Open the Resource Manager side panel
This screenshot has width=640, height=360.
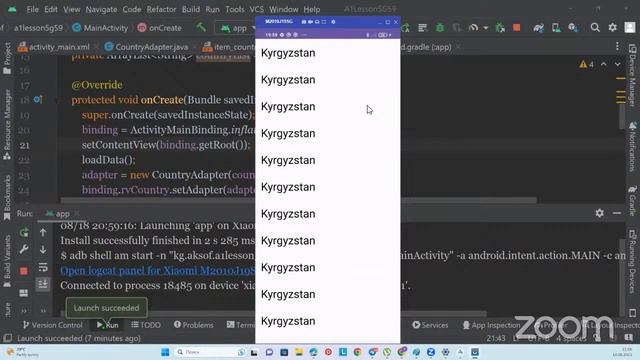(x=7, y=124)
